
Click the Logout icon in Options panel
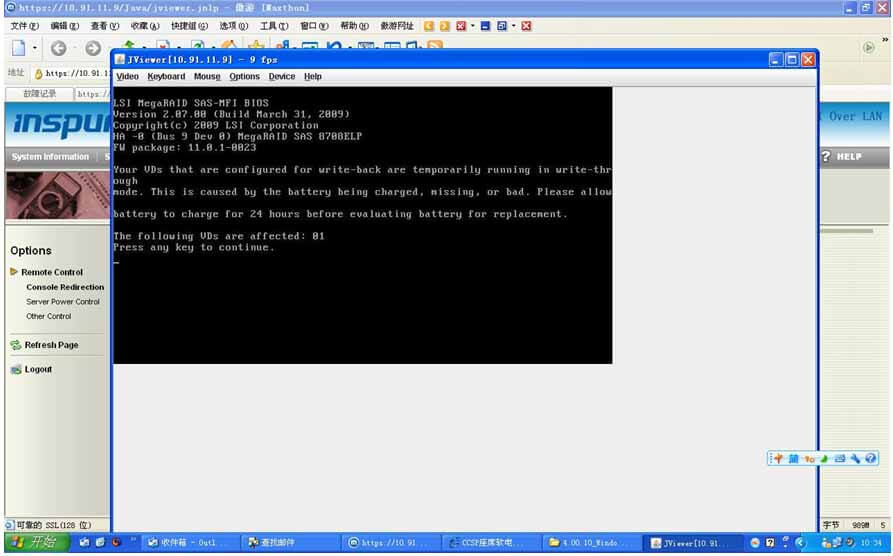16,370
